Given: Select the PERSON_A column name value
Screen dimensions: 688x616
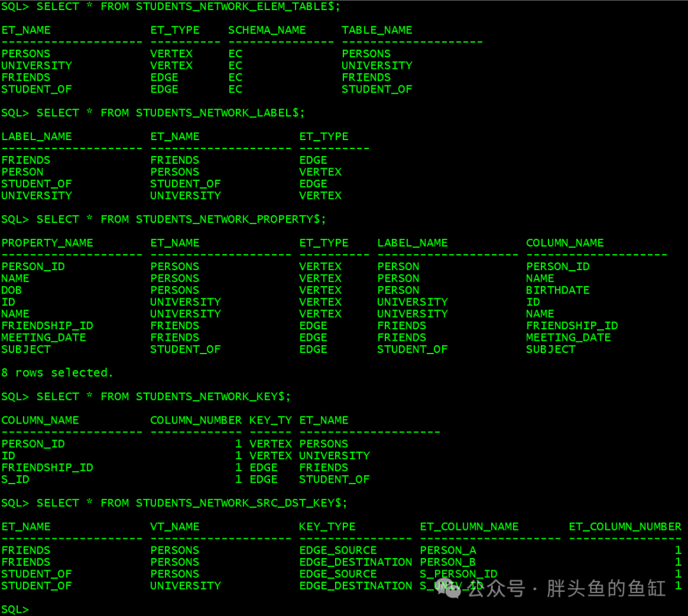Looking at the screenshot, I should pos(448,550).
